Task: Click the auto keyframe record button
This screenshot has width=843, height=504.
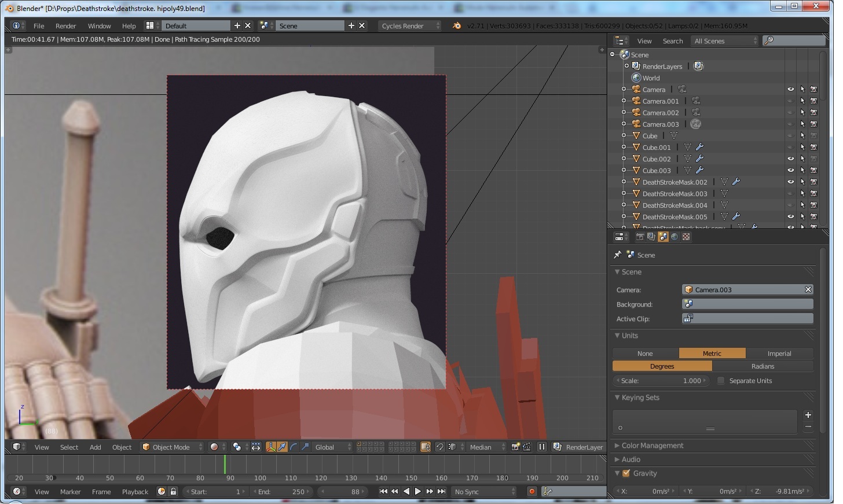Action: pos(532,491)
